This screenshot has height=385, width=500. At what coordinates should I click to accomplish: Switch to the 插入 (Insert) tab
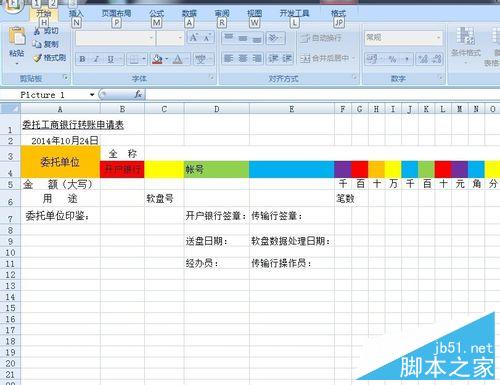[76, 14]
